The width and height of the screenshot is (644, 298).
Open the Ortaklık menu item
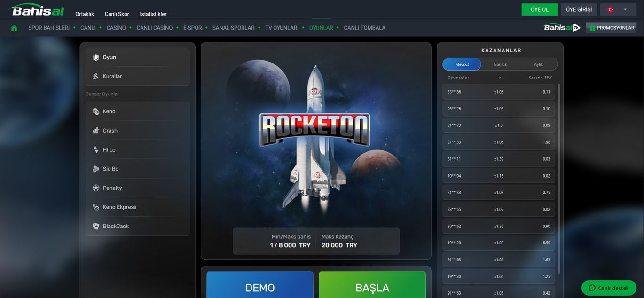coord(85,14)
